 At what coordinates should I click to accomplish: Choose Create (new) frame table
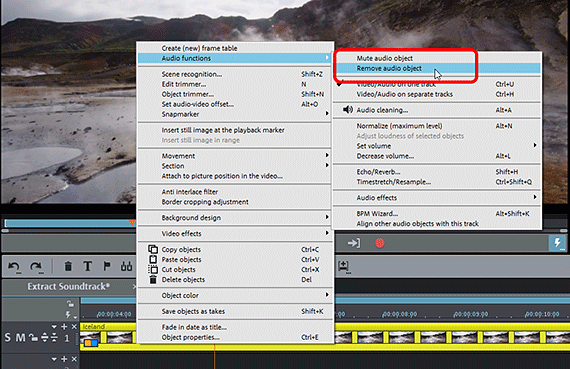[x=234, y=48]
